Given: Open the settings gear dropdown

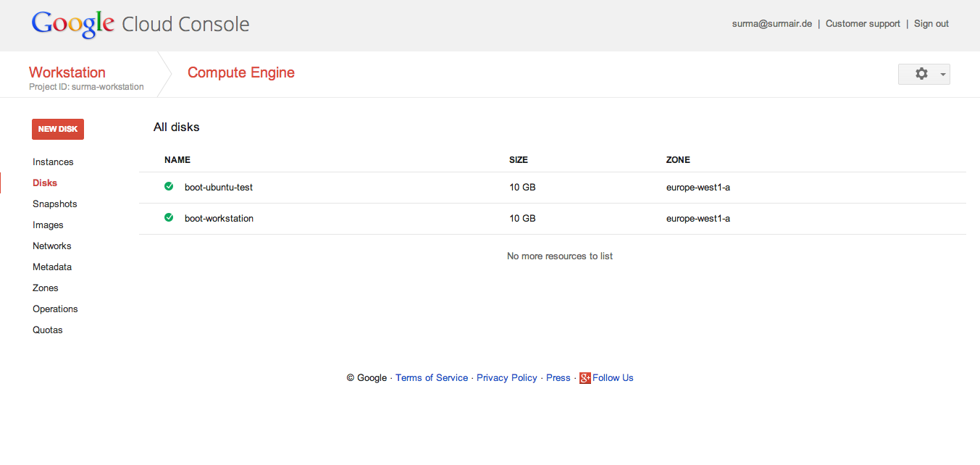Looking at the screenshot, I should point(924,74).
